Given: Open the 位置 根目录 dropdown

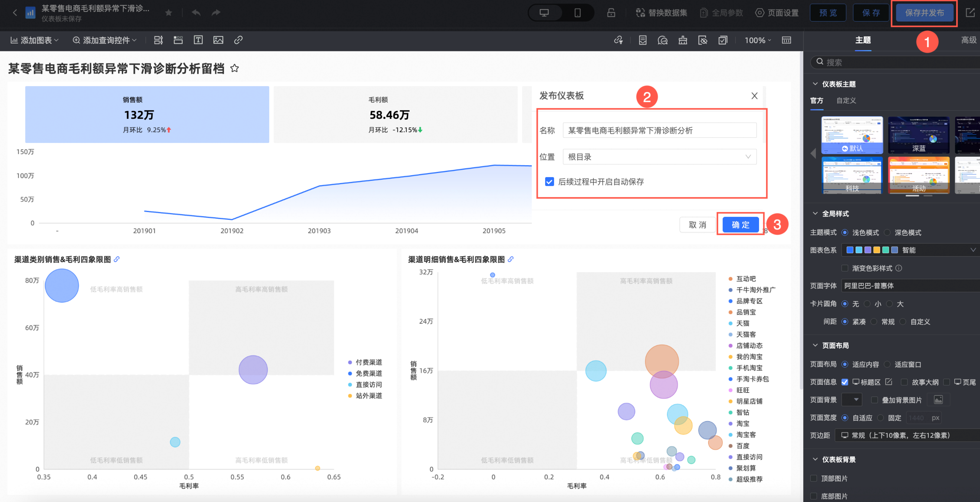Looking at the screenshot, I should pyautogui.click(x=659, y=157).
